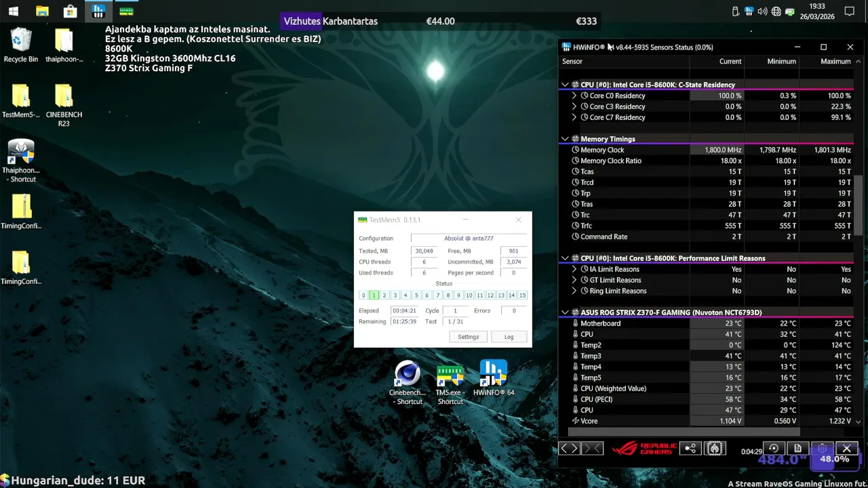Click the Maximum column header
The width and height of the screenshot is (868, 488).
click(826, 61)
